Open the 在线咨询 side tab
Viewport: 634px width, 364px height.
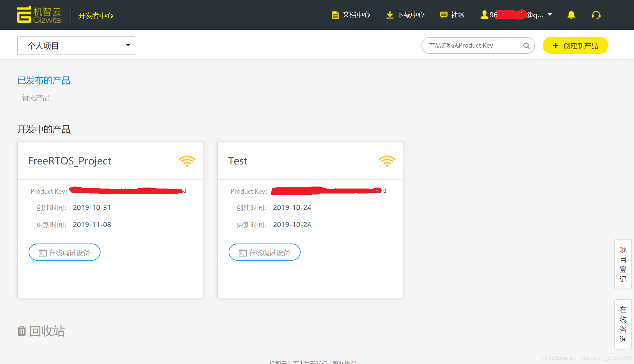[x=623, y=324]
